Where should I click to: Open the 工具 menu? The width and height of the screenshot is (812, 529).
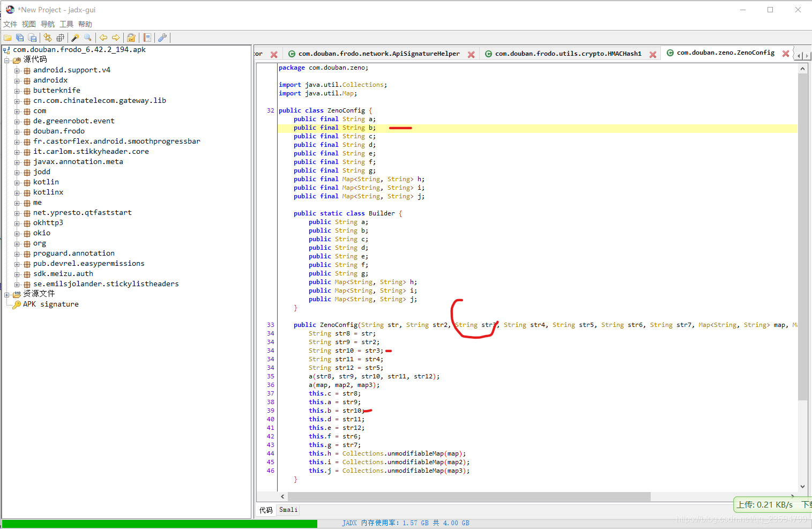pos(66,24)
